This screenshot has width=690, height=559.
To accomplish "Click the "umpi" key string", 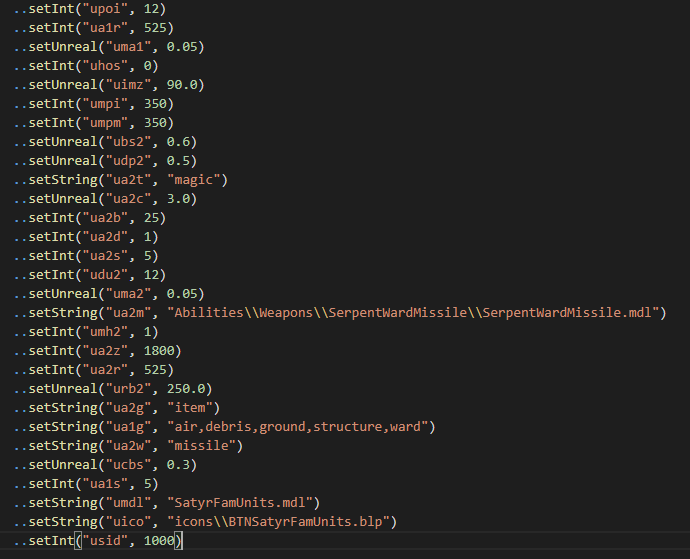I will (x=105, y=104).
